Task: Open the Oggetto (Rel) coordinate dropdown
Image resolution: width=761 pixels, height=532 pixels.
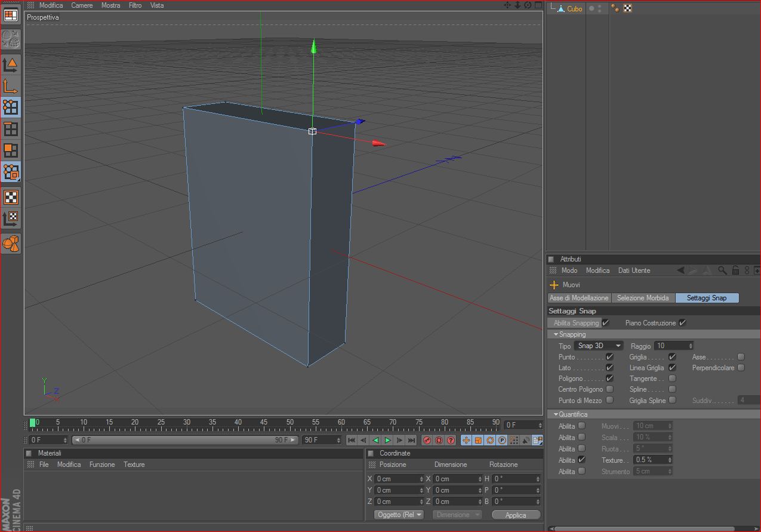Action: coord(398,515)
